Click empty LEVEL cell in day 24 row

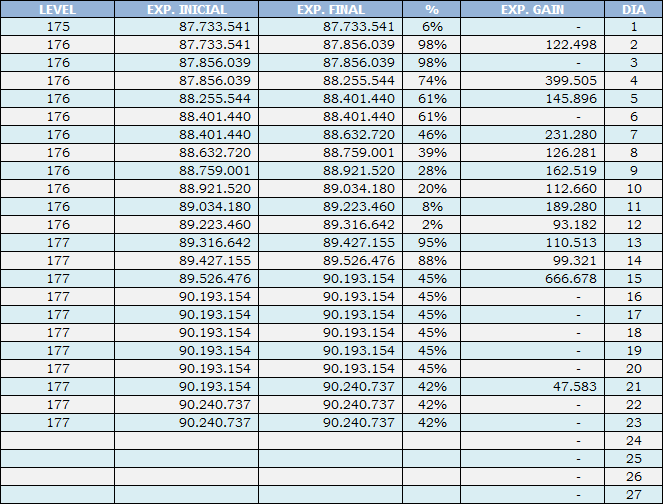(58, 441)
